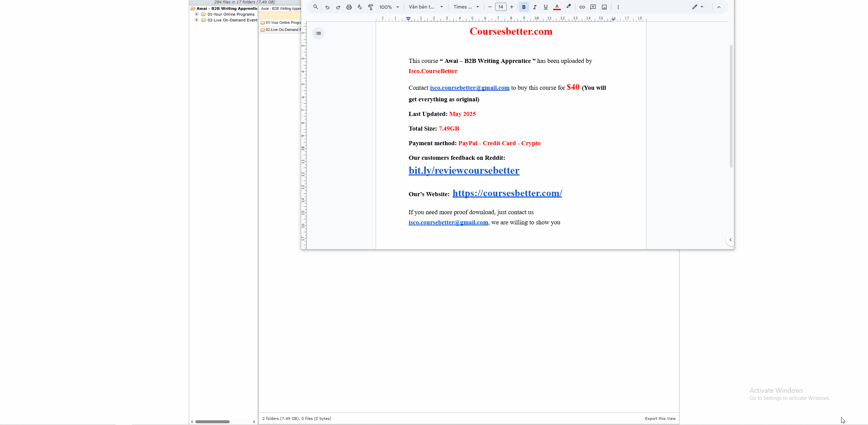Open the 100% zoom dropdown
868x425 pixels.
(389, 7)
